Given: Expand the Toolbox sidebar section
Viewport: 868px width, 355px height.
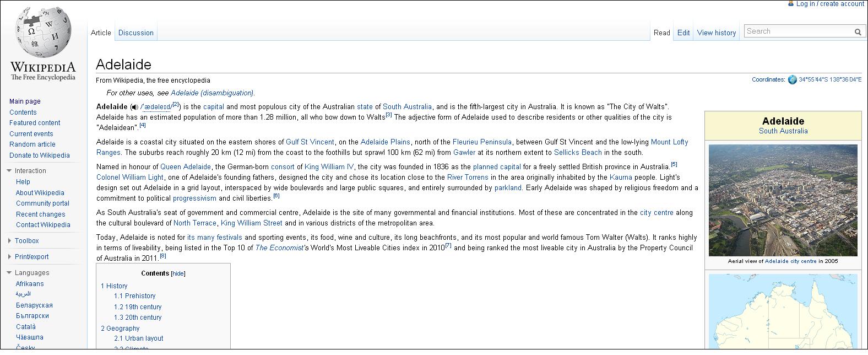Looking at the screenshot, I should 9,241.
